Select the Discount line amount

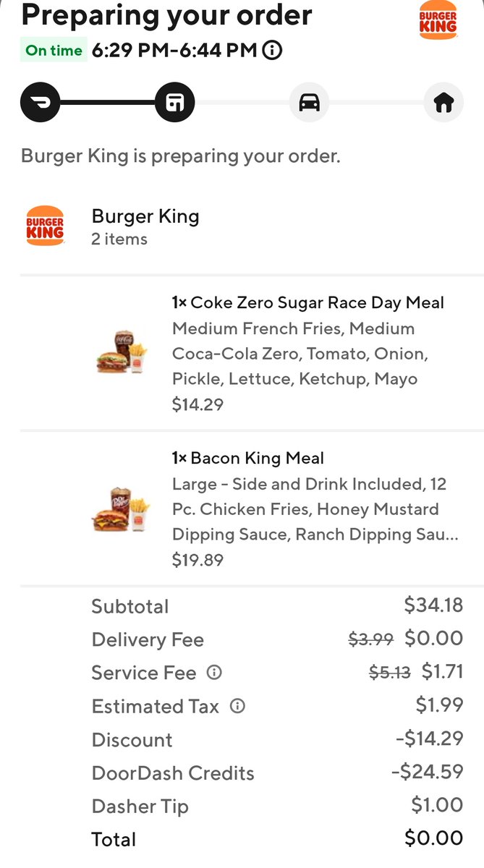[x=429, y=739]
